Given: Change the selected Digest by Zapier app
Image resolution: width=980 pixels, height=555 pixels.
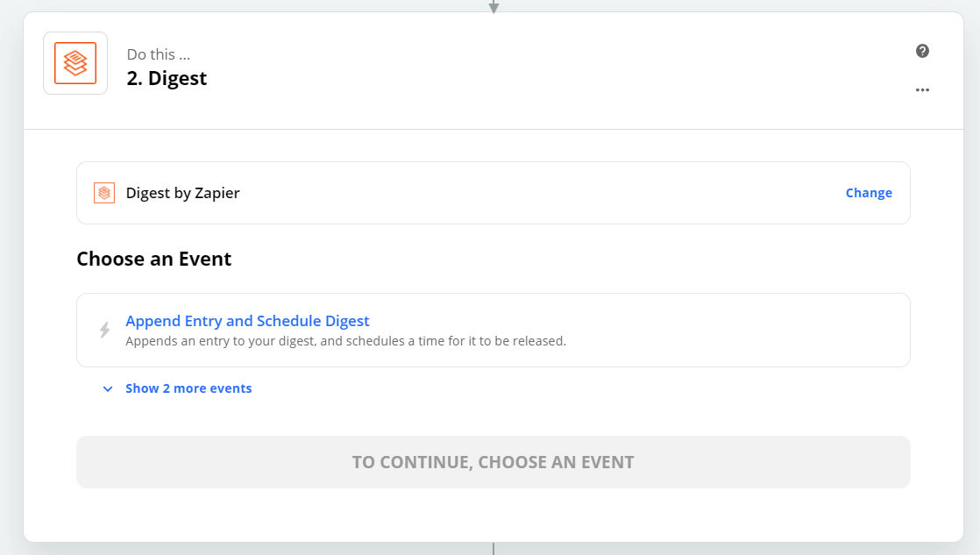Looking at the screenshot, I should [x=869, y=193].
